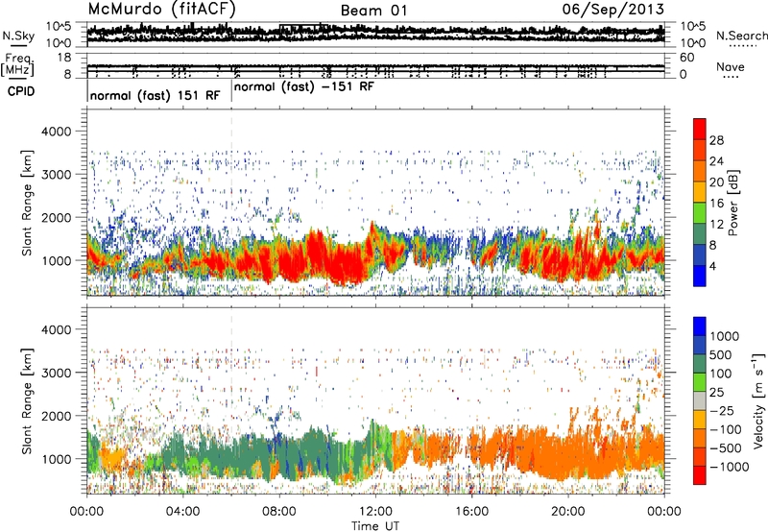Click the "normal (fast) -151 RF" mode label

pos(303,86)
